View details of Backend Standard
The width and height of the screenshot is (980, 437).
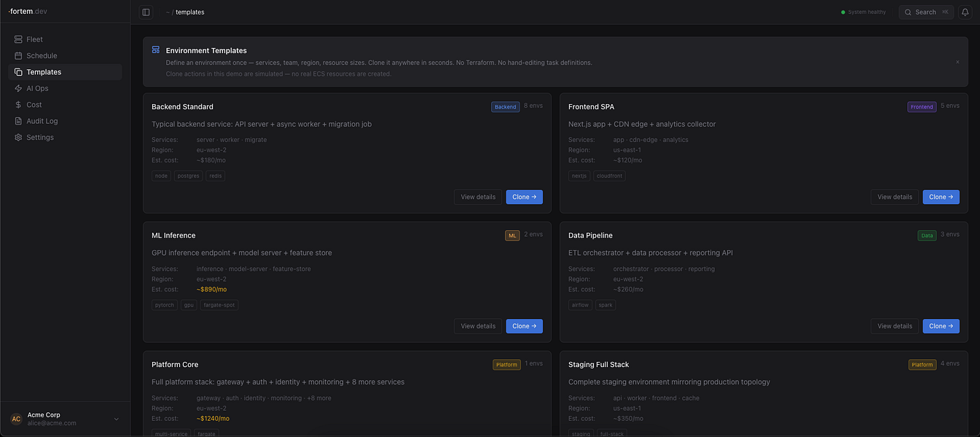click(478, 197)
